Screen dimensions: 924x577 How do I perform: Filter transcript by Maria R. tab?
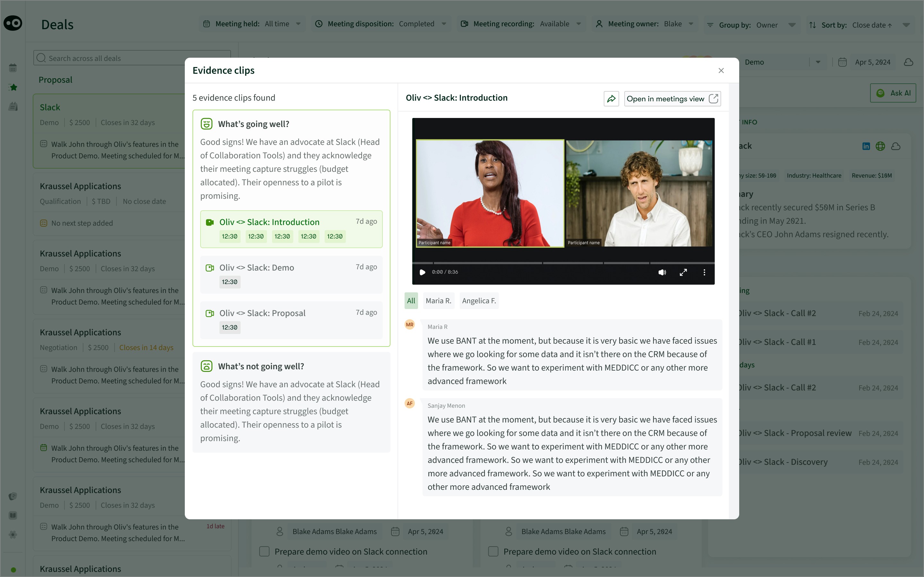pyautogui.click(x=438, y=301)
